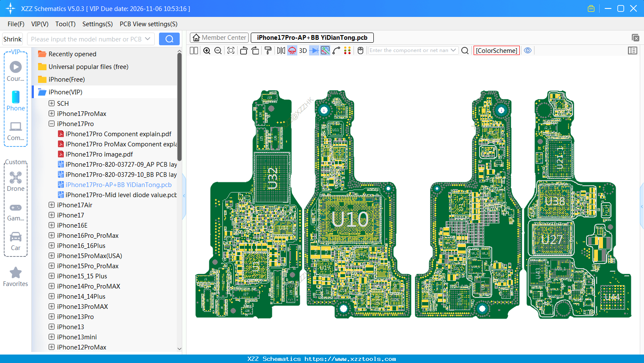
Task: Click the zoom out magnifier icon
Action: point(218,51)
